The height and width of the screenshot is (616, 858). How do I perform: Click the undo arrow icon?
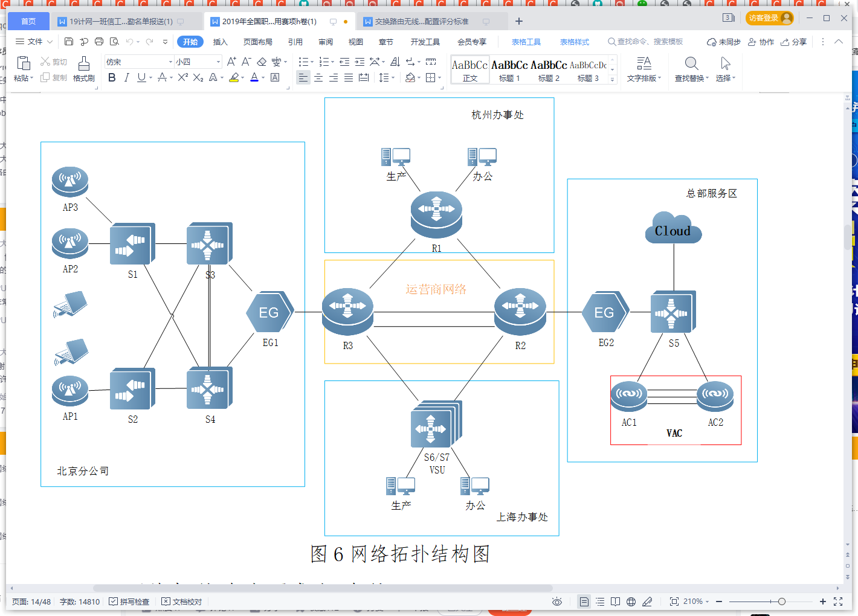tap(129, 42)
